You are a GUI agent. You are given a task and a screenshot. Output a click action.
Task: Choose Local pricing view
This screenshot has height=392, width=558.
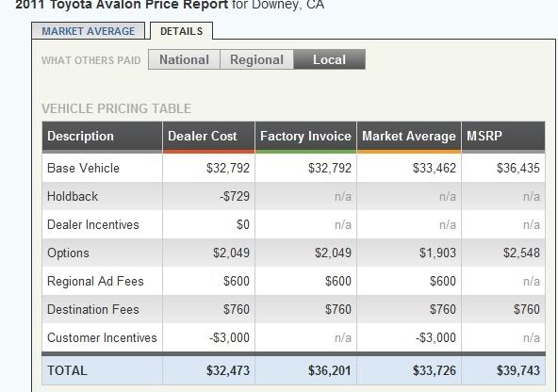point(329,59)
